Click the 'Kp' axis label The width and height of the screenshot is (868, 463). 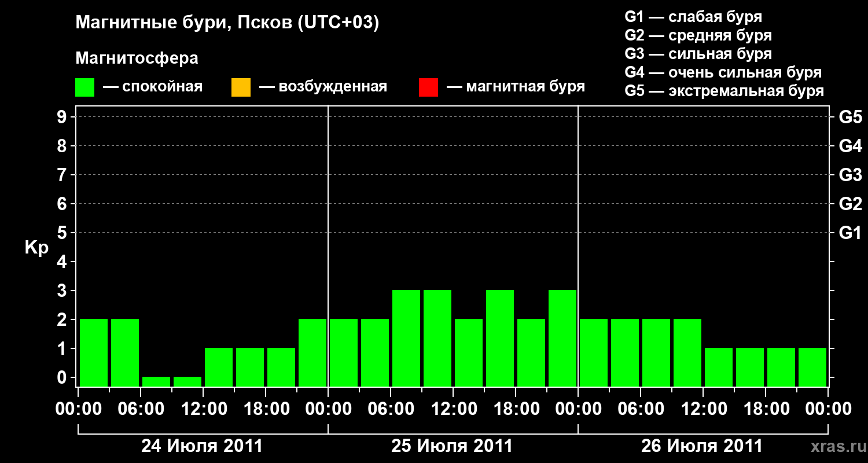pyautogui.click(x=36, y=248)
